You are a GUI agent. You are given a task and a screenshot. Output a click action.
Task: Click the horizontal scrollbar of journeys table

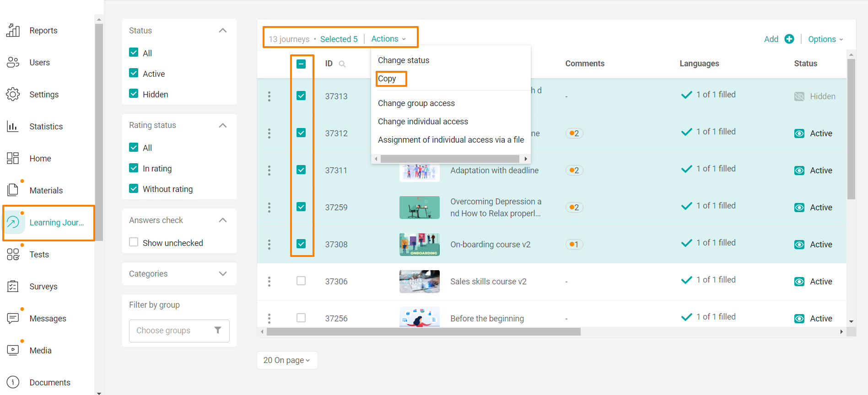tap(424, 331)
